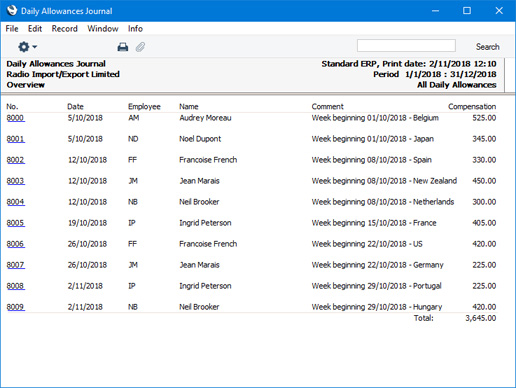Click the comment mentioning France

[x=374, y=223]
